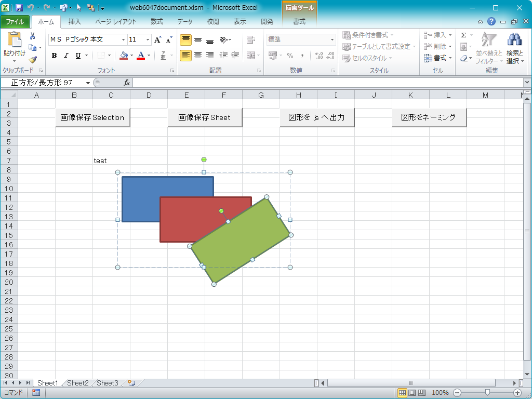Click the clear eraser icon

coord(464,58)
